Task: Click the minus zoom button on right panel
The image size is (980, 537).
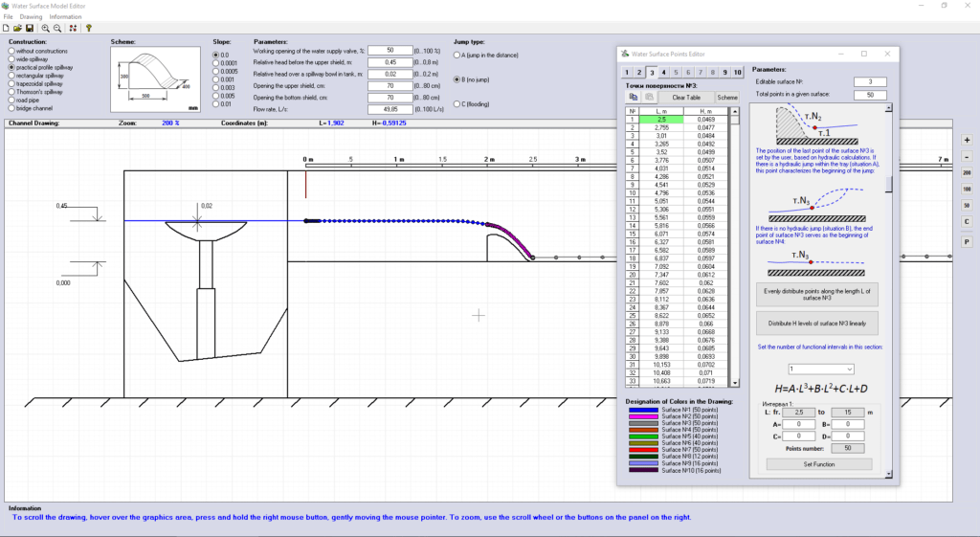Action: tap(967, 156)
